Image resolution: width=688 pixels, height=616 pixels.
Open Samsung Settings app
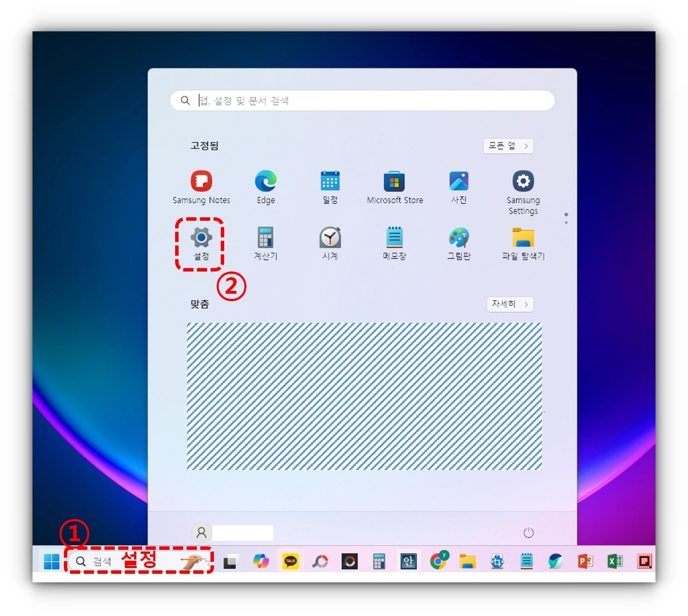click(x=523, y=193)
